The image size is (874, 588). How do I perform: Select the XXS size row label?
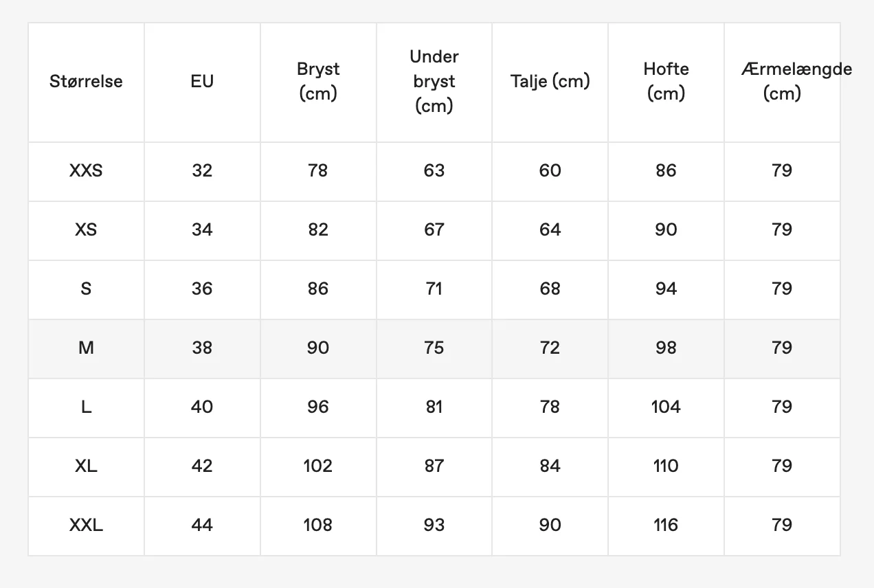point(86,171)
